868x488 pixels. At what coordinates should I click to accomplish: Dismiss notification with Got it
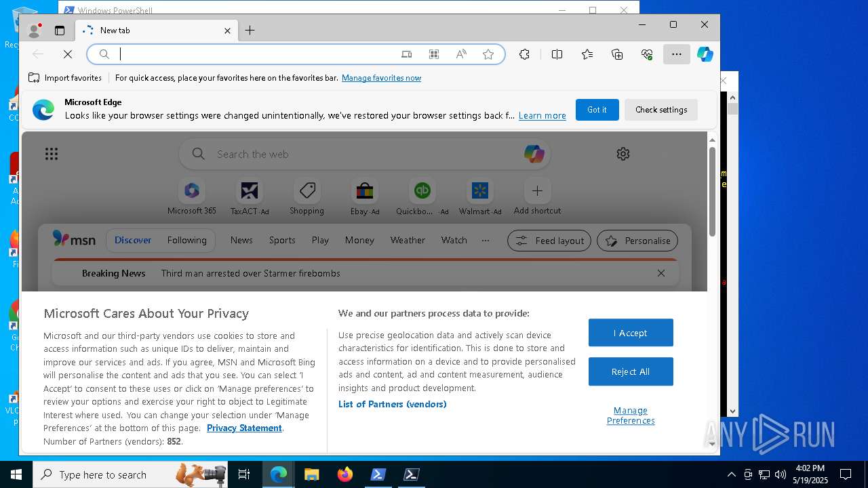(597, 110)
